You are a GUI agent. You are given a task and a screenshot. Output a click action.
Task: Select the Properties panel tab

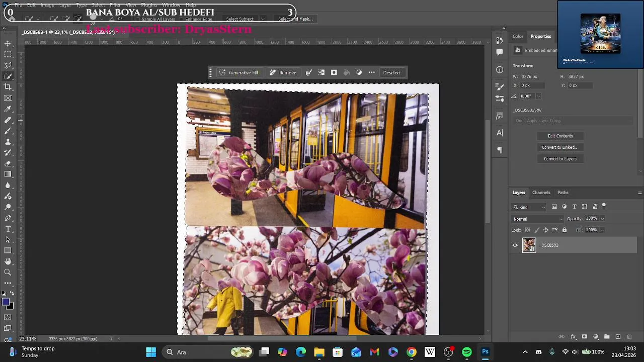click(x=541, y=36)
